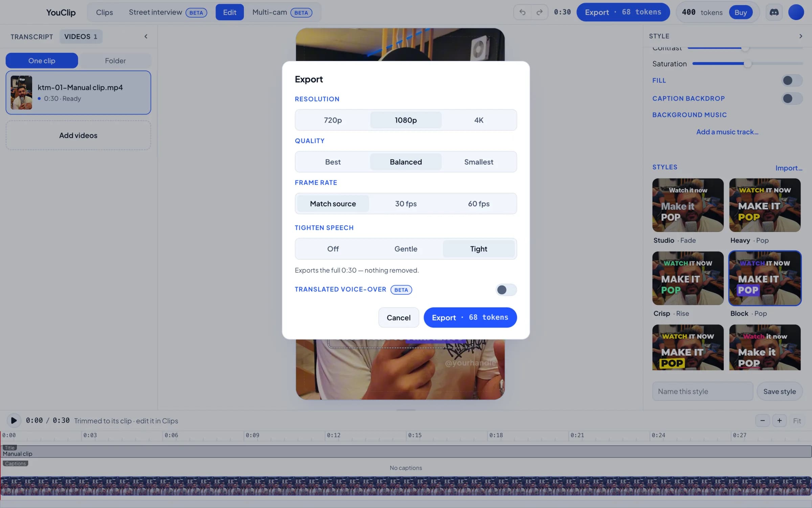Set frame rate to 30 fps
This screenshot has height=508, width=812.
pos(406,204)
